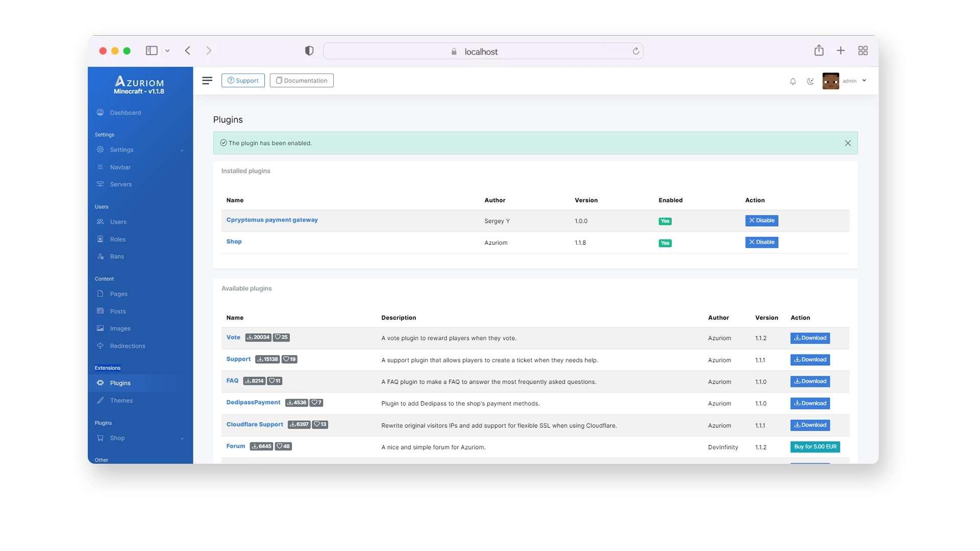Go to Themes in sidebar
Screen dimensions: 980x551
pos(121,400)
